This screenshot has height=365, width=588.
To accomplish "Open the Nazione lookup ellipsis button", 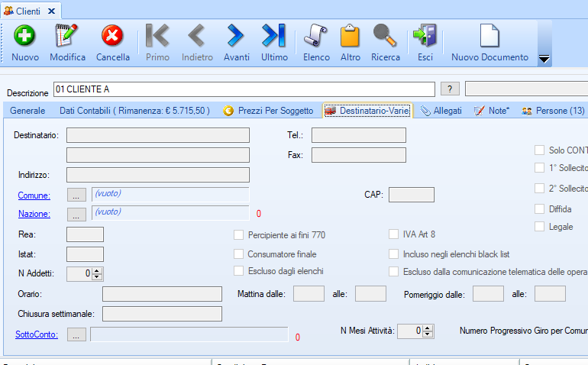I will pyautogui.click(x=77, y=214).
